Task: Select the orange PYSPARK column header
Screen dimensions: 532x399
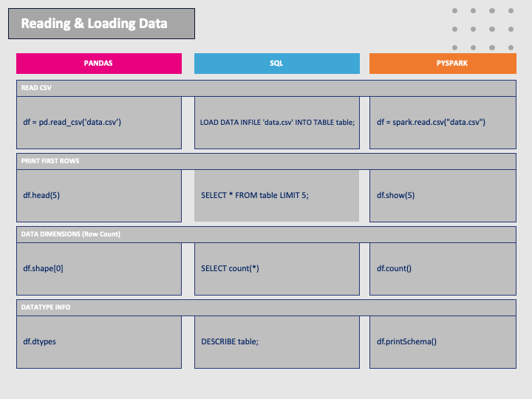Action: 443,64
